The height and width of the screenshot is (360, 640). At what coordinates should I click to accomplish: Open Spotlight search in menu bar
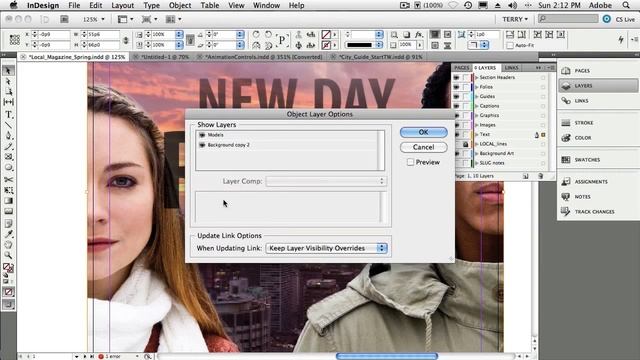tap(626, 5)
